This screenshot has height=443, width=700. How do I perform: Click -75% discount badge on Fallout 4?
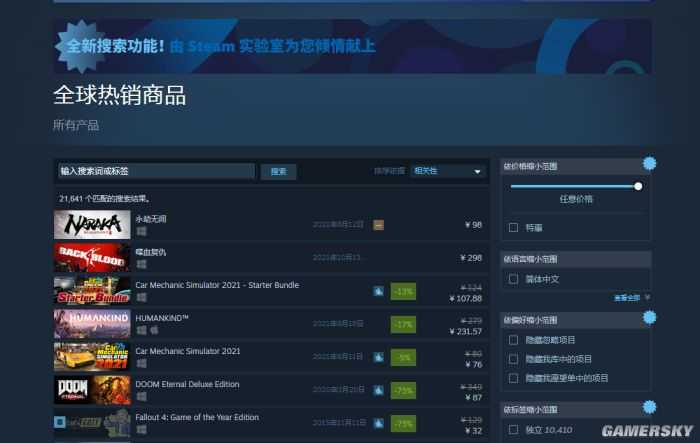pyautogui.click(x=403, y=424)
